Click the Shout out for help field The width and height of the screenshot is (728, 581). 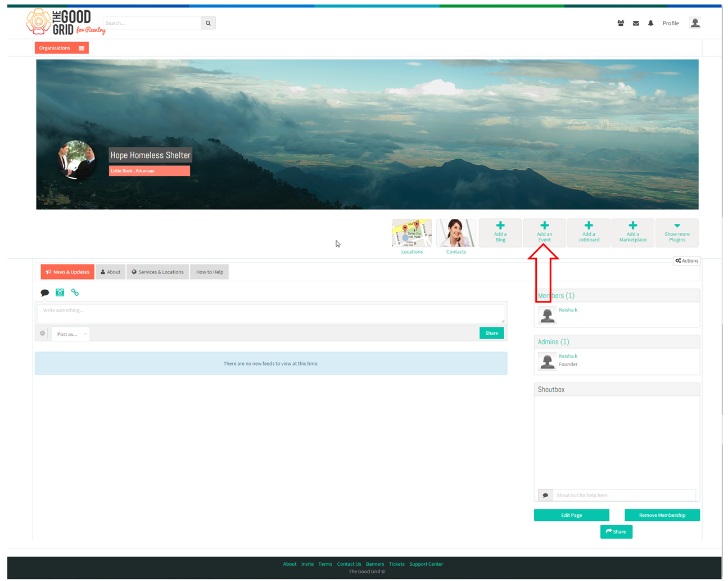click(624, 496)
